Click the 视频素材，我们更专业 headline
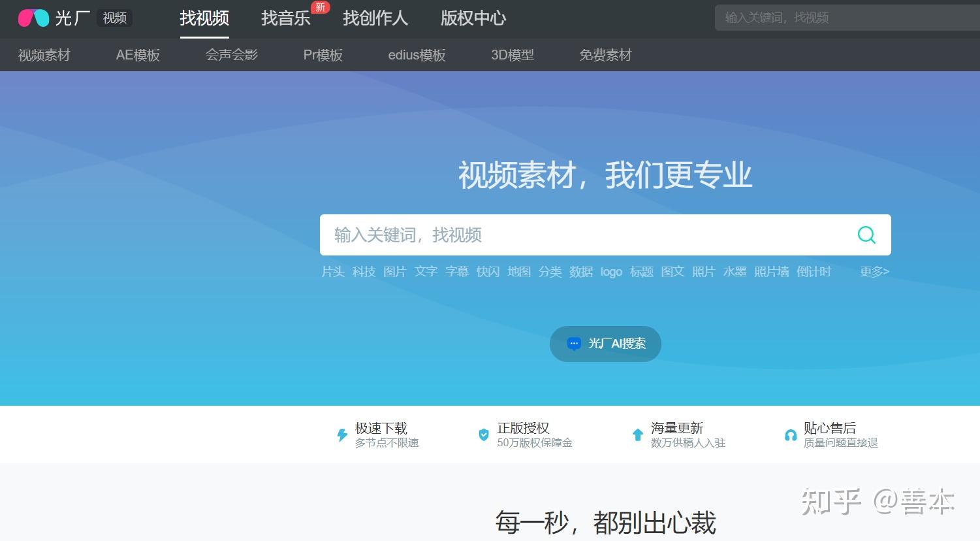Viewport: 980px width, 541px height. (x=605, y=175)
